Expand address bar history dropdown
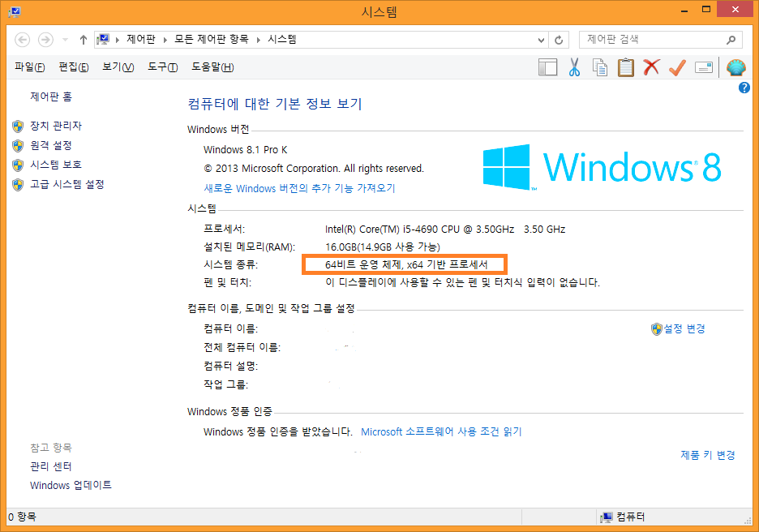This screenshot has height=532, width=759. pyautogui.click(x=541, y=41)
